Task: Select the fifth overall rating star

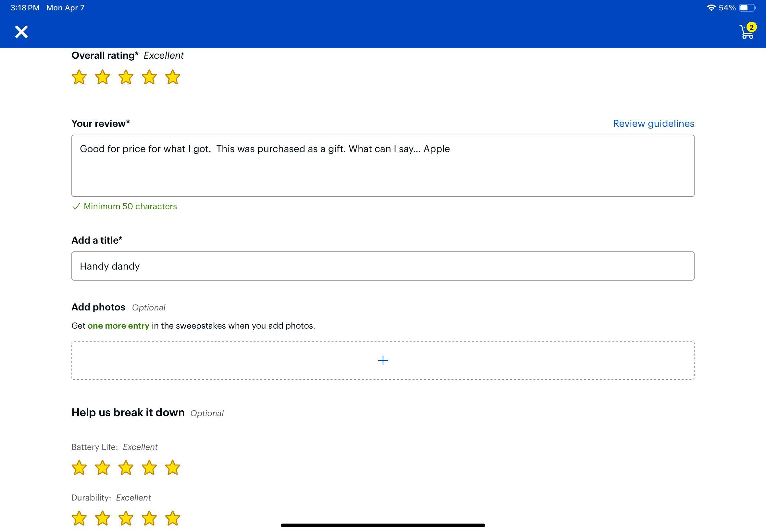Action: tap(172, 77)
